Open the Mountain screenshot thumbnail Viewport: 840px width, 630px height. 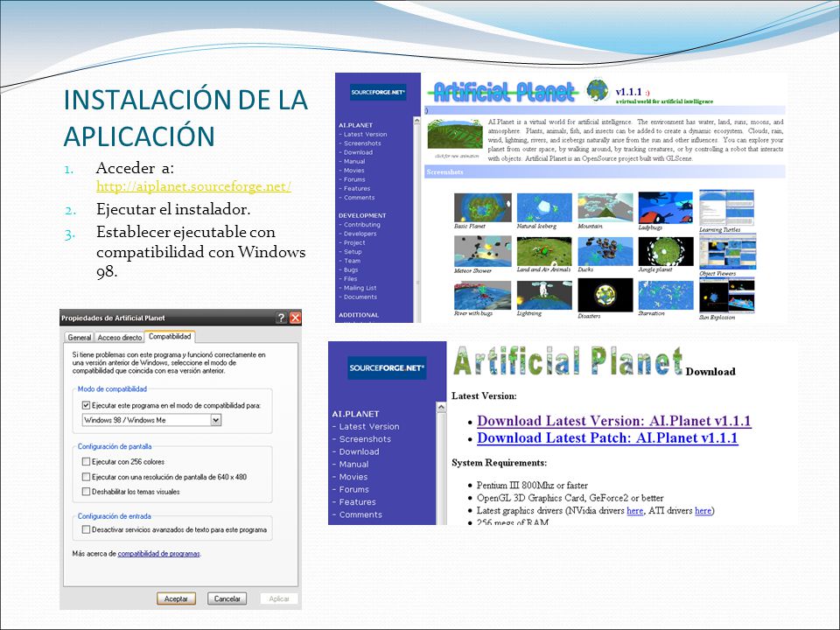pos(605,208)
